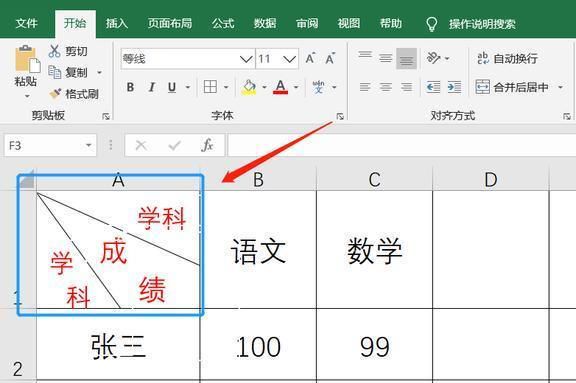
Task: Switch to the 页面布局 tab
Action: 170,24
